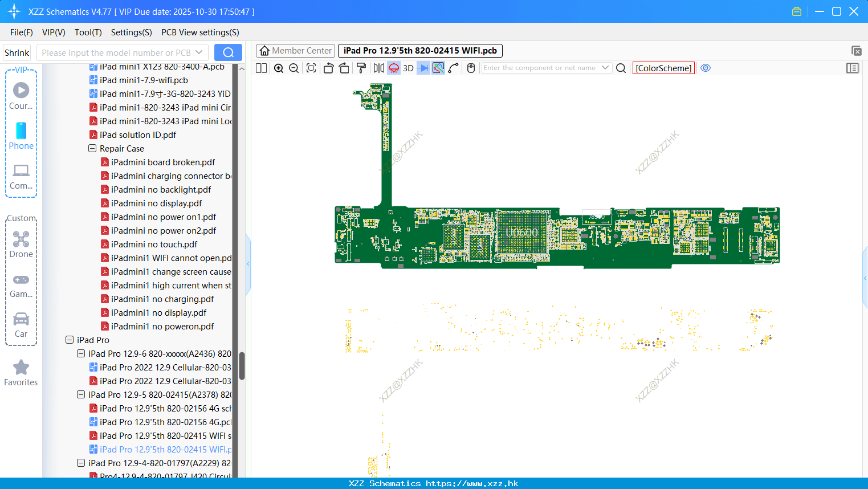This screenshot has width=868, height=489.
Task: Click the toolbox icon in the title bar
Action: (x=797, y=11)
